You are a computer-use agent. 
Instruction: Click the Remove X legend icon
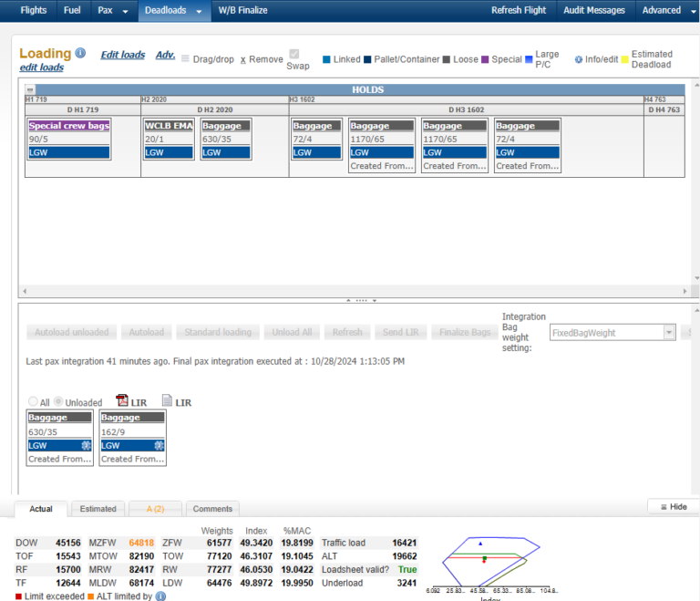(x=242, y=60)
